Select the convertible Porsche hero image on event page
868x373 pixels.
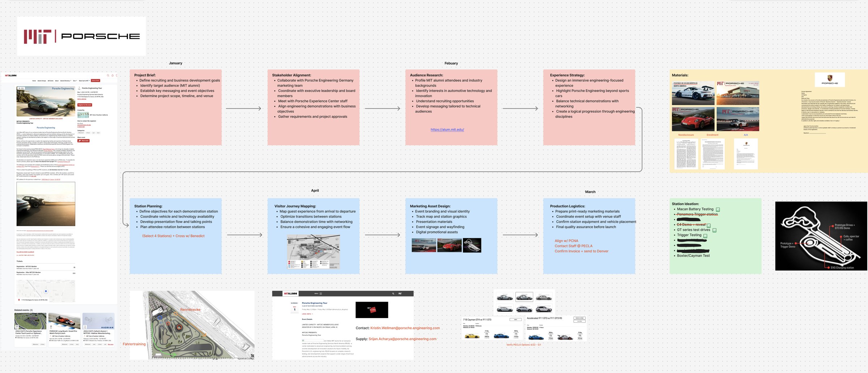(x=46, y=101)
